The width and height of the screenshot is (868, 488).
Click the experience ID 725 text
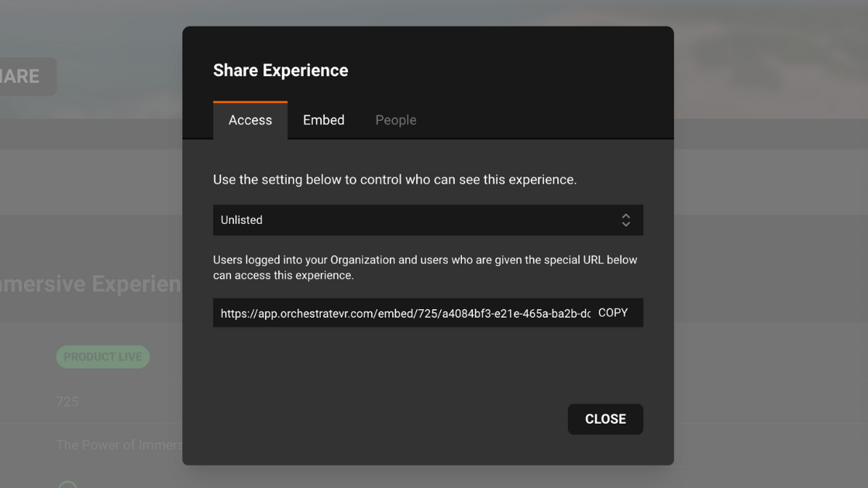click(67, 402)
